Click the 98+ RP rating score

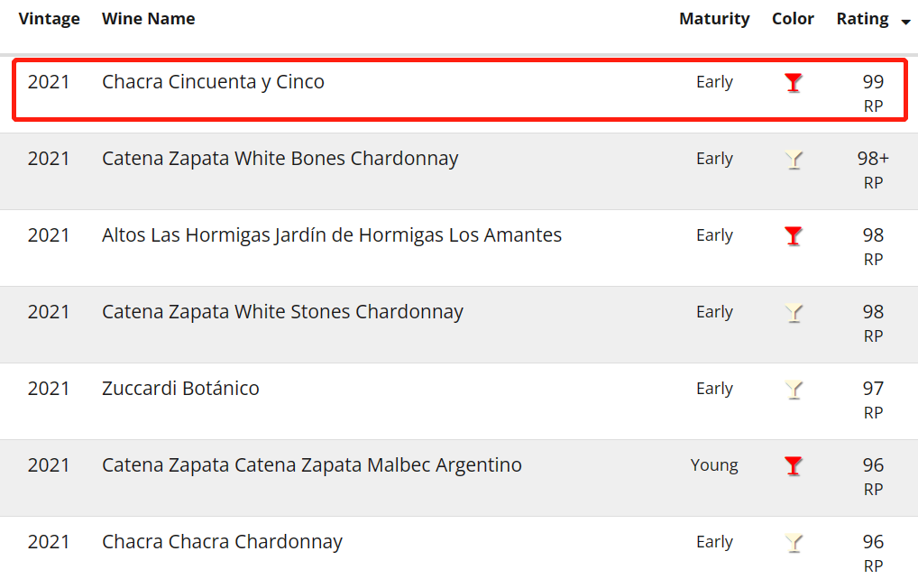pyautogui.click(x=872, y=160)
